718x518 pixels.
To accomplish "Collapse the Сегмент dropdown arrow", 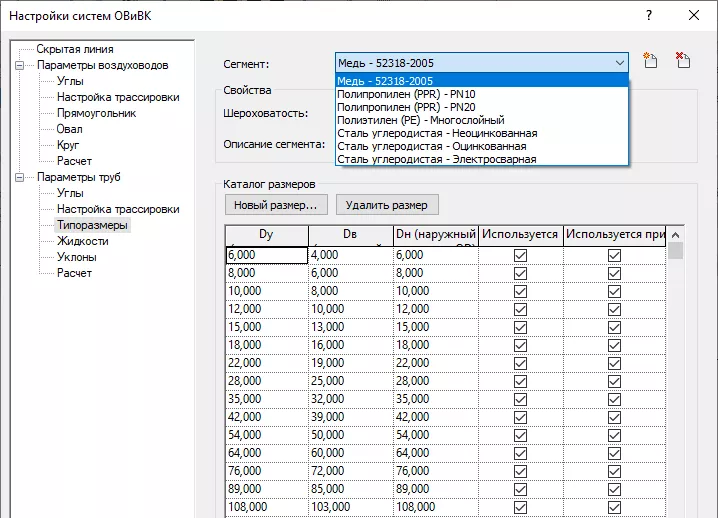I will [x=618, y=63].
